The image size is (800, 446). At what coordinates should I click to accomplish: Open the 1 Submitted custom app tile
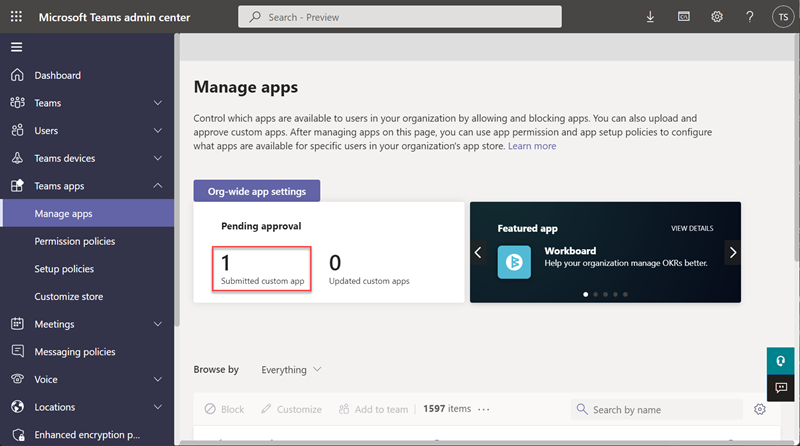click(262, 269)
